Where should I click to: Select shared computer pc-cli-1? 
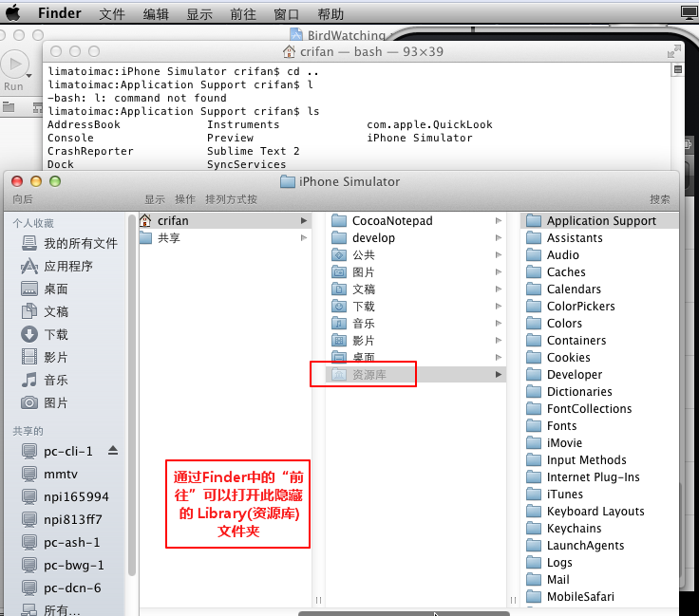coord(57,451)
